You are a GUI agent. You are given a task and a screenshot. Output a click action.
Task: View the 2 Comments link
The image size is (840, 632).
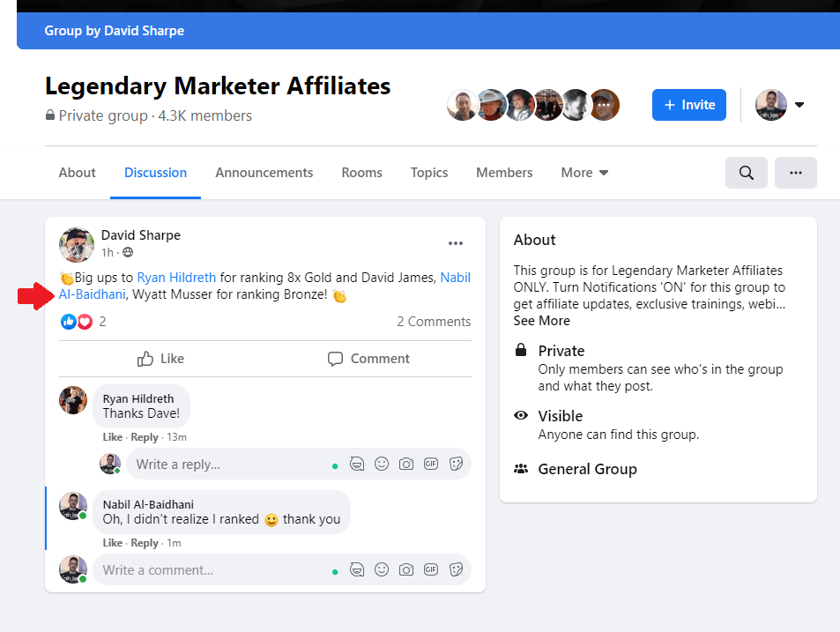pyautogui.click(x=434, y=322)
